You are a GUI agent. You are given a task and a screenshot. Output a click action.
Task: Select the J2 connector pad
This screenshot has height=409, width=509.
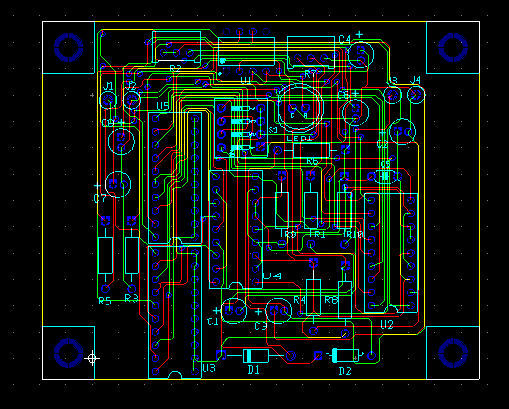click(132, 100)
